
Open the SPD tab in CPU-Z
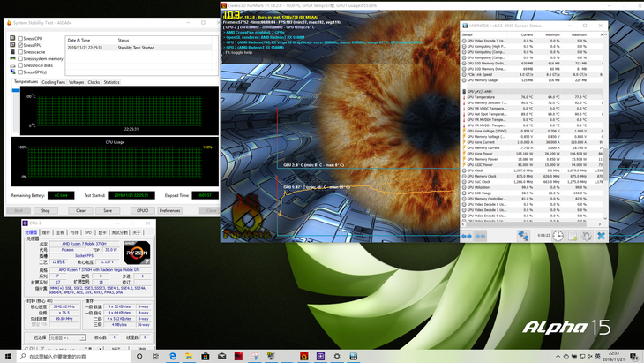(88, 232)
